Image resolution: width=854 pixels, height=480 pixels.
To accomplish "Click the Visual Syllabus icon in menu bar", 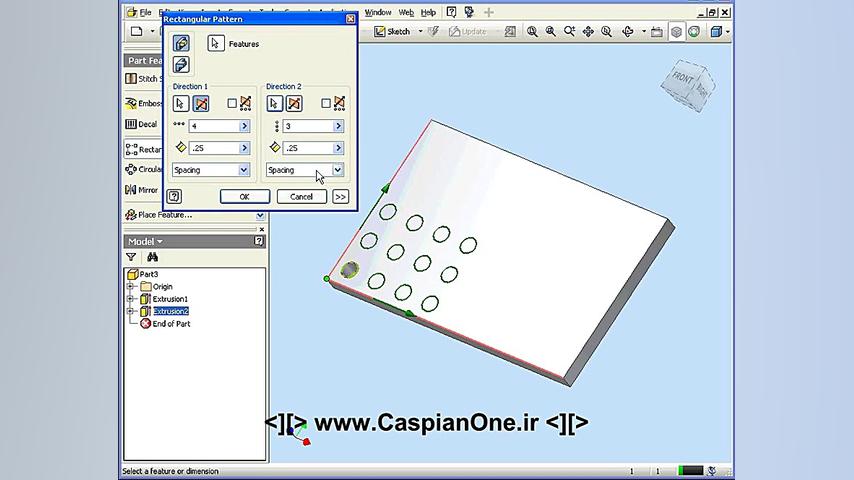I will (469, 11).
